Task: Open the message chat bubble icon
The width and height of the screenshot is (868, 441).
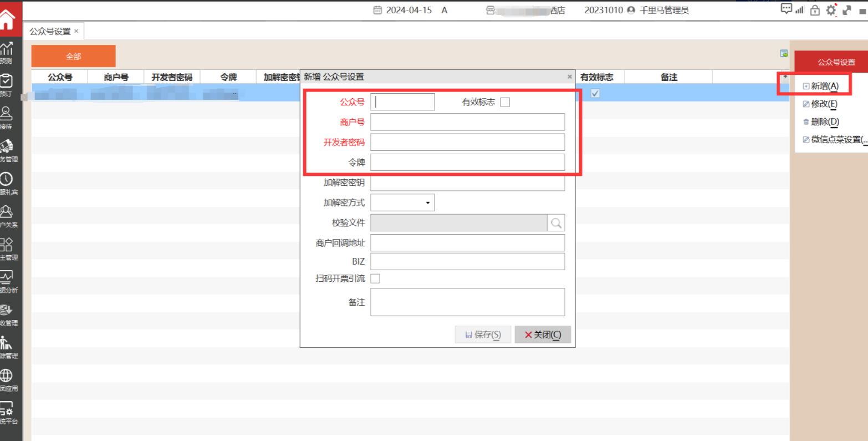Action: click(x=786, y=9)
